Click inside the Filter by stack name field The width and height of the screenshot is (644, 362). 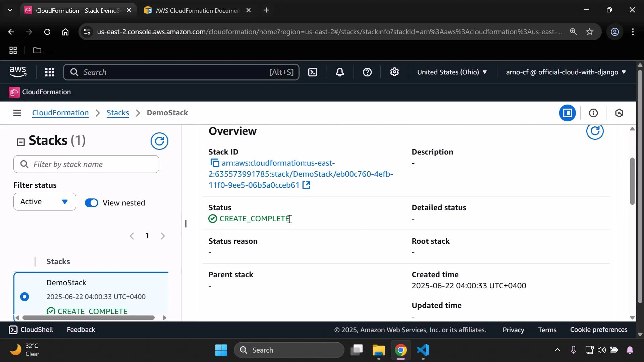(86, 164)
